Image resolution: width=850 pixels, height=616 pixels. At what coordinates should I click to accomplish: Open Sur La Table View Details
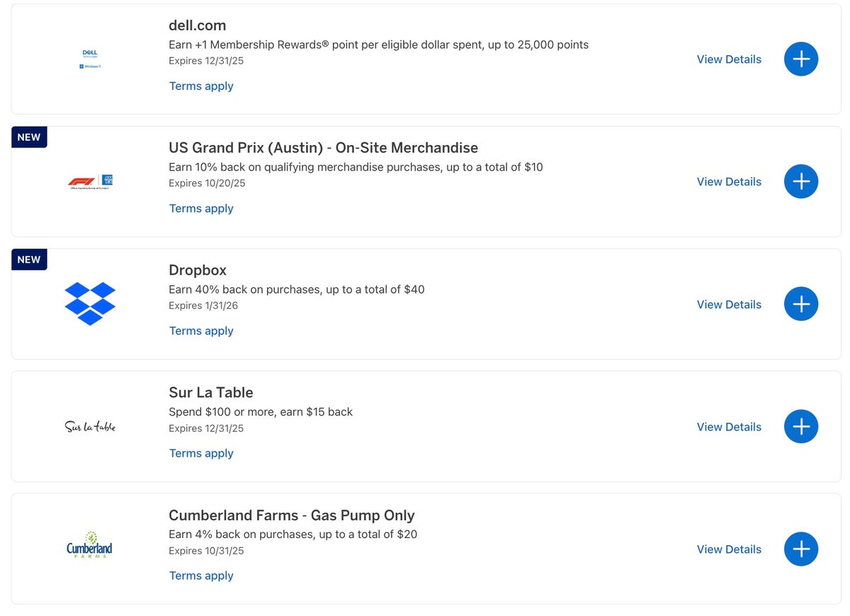[x=729, y=427]
